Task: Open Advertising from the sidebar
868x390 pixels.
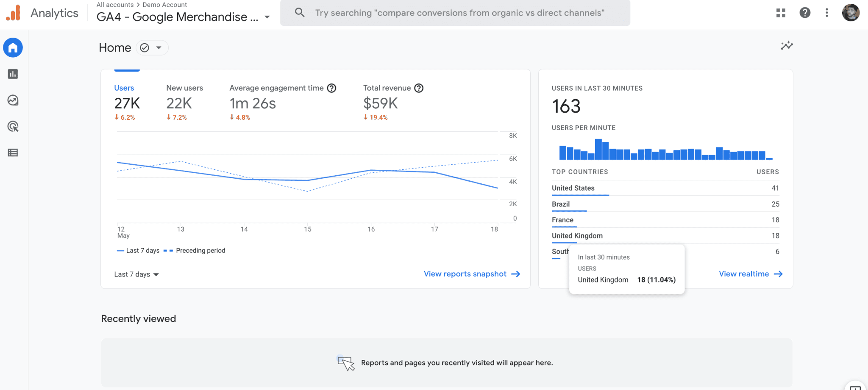Action: pyautogui.click(x=13, y=127)
